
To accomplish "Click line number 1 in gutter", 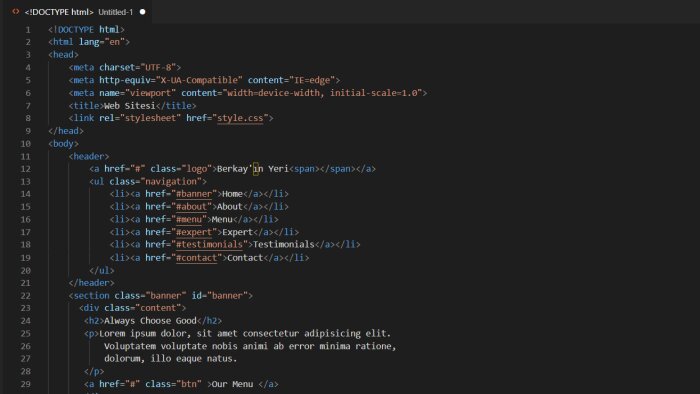I will 28,29.
